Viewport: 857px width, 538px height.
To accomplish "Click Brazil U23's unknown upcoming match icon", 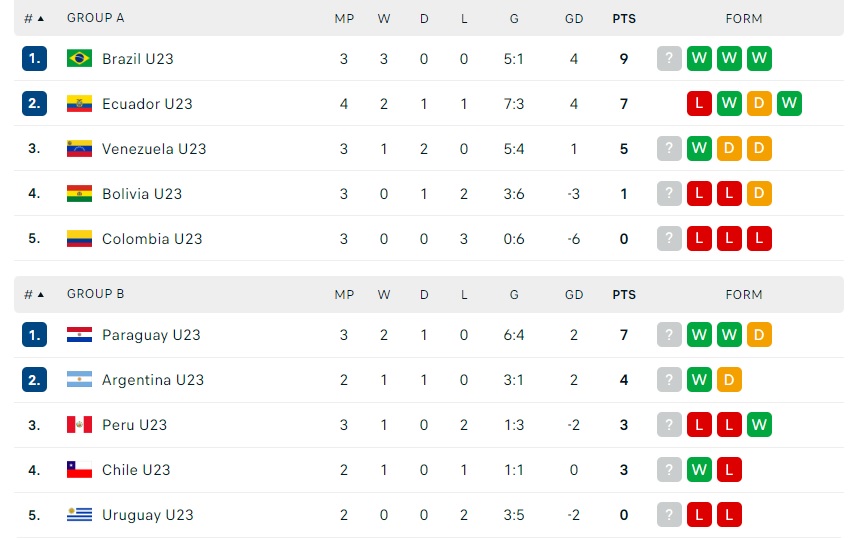I will pos(669,59).
